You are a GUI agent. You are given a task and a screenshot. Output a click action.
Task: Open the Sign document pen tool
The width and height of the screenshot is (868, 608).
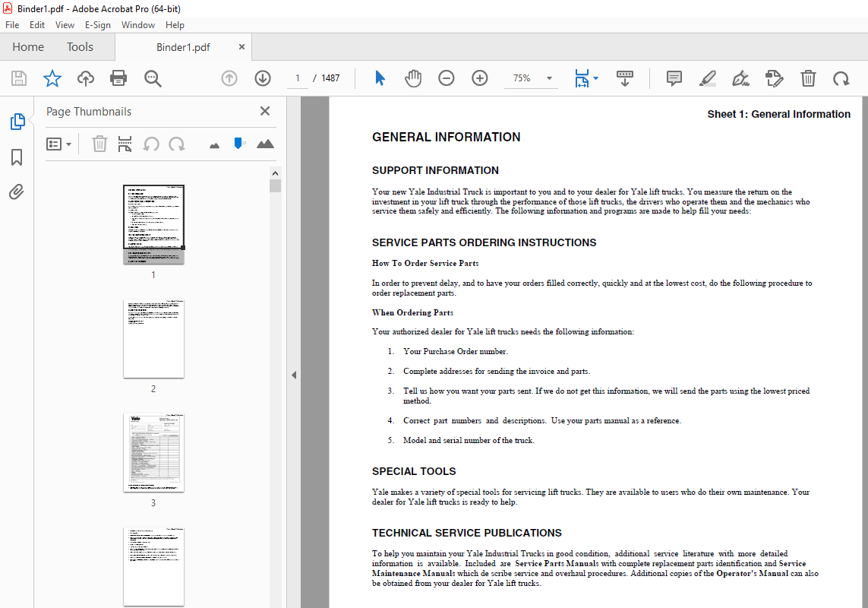pos(740,78)
